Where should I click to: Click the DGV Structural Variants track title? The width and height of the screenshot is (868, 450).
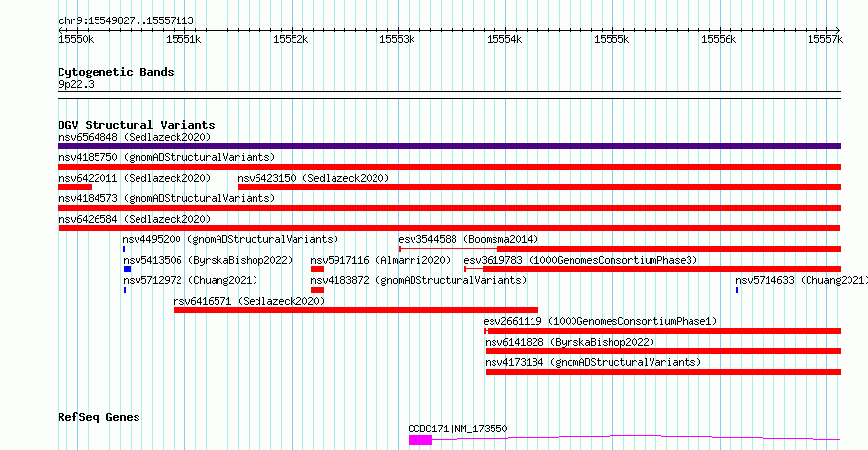(x=137, y=125)
